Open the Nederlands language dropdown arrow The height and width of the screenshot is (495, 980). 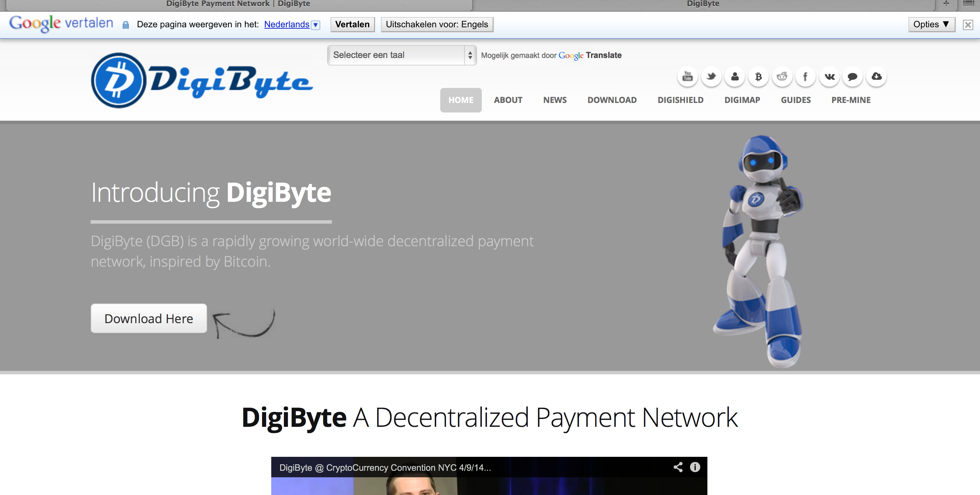click(x=316, y=25)
